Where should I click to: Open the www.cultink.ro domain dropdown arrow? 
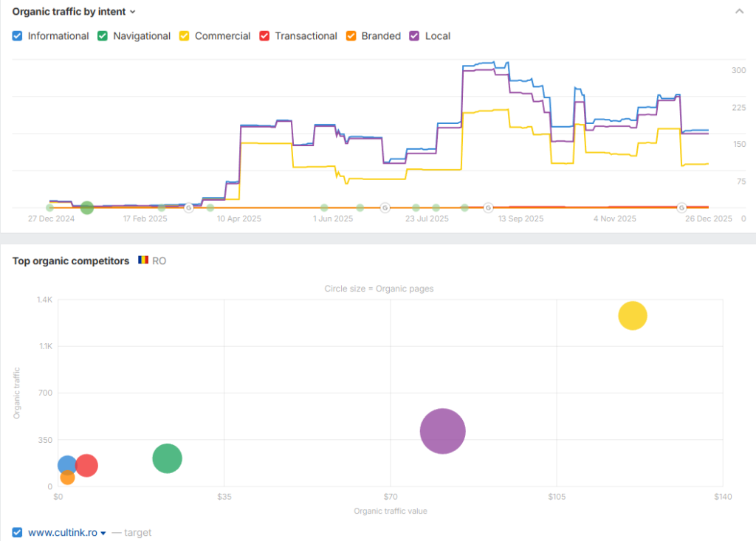tap(103, 533)
